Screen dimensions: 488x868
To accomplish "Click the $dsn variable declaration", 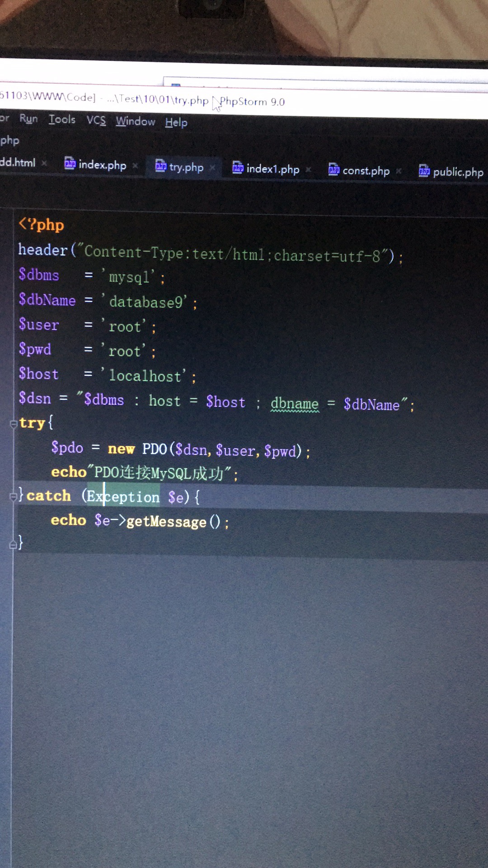I will point(35,398).
